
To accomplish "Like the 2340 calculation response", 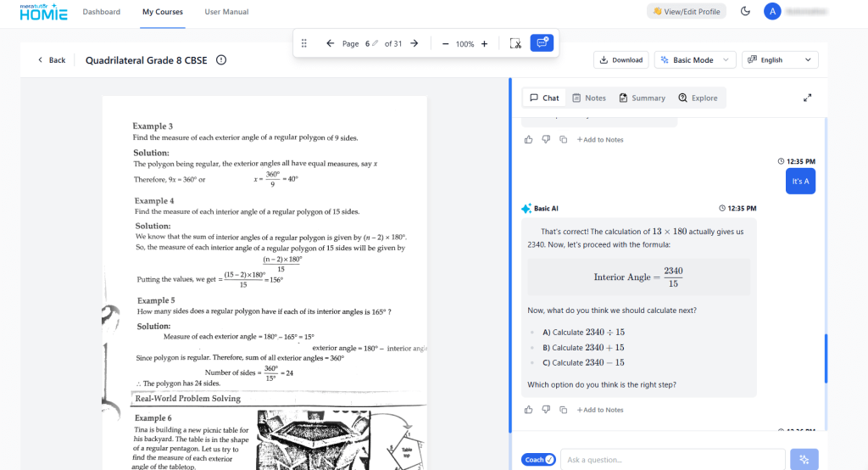I will click(529, 410).
